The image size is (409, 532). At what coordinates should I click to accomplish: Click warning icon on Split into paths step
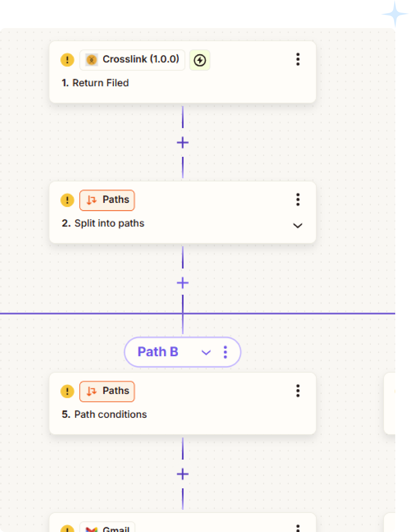[67, 200]
